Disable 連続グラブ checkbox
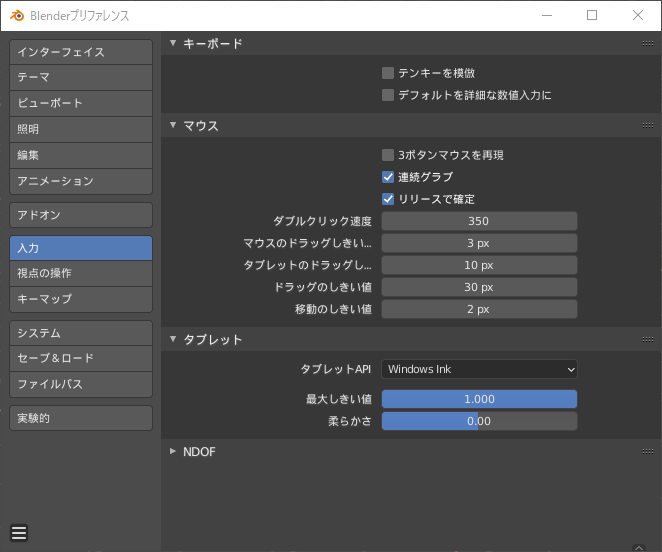 pos(388,177)
